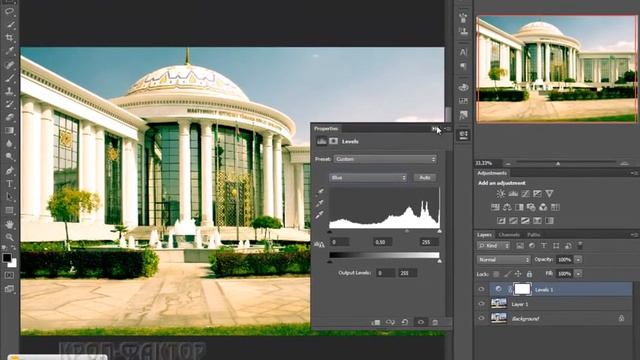This screenshot has height=360, width=640.
Task: Open the channel dropdown showing Blue
Action: pyautogui.click(x=368, y=178)
